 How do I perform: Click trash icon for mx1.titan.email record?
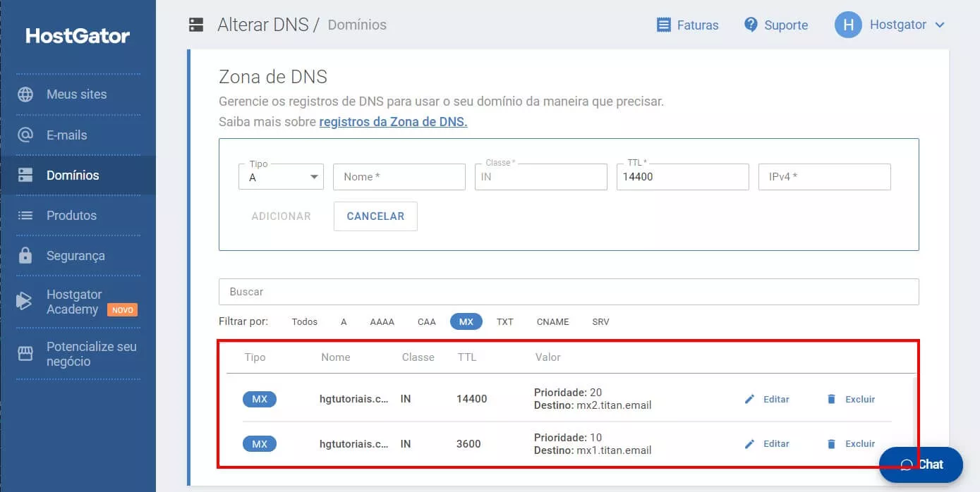(x=831, y=444)
